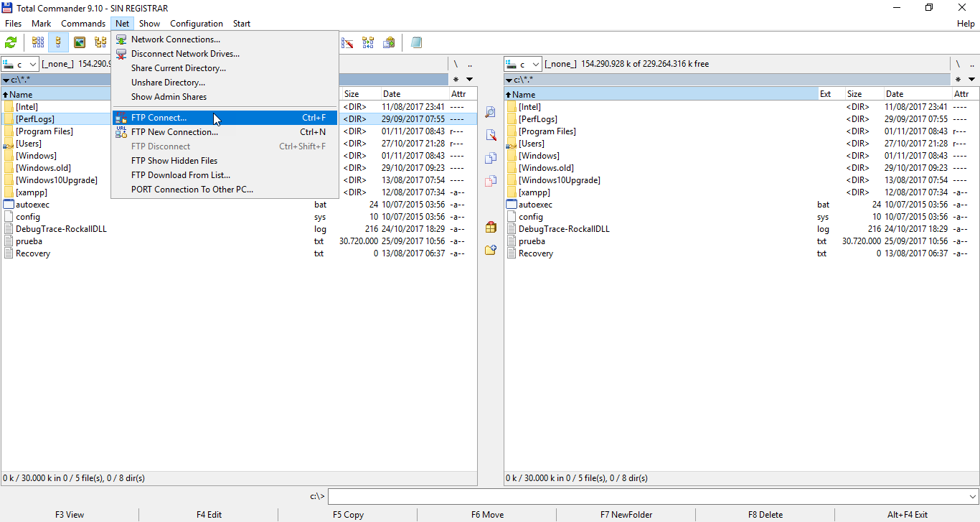Click the F3 View button
The width and height of the screenshot is (980, 522).
pyautogui.click(x=70, y=515)
